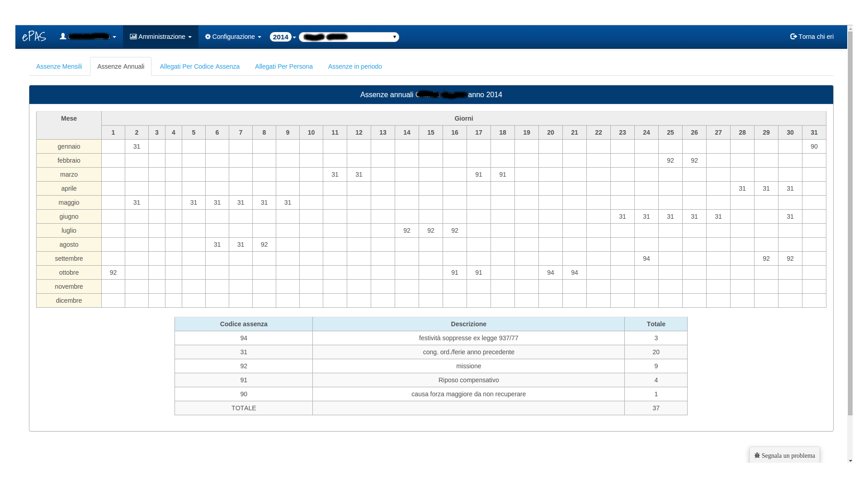The image size is (868, 488).
Task: Open the Amministrazione dropdown menu
Action: click(x=161, y=37)
